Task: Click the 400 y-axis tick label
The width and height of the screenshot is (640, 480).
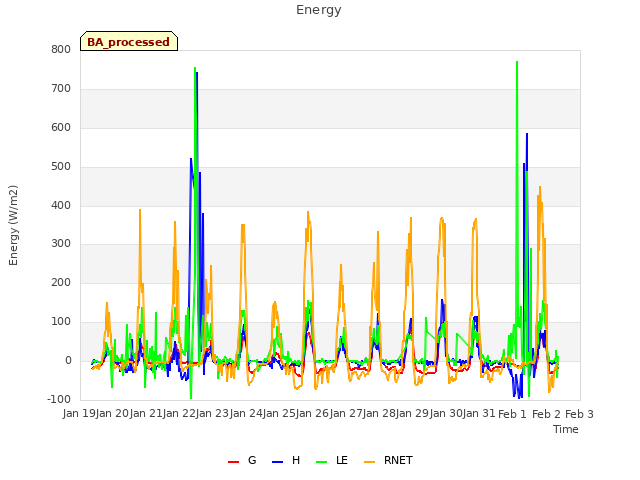Action: pyautogui.click(x=61, y=205)
